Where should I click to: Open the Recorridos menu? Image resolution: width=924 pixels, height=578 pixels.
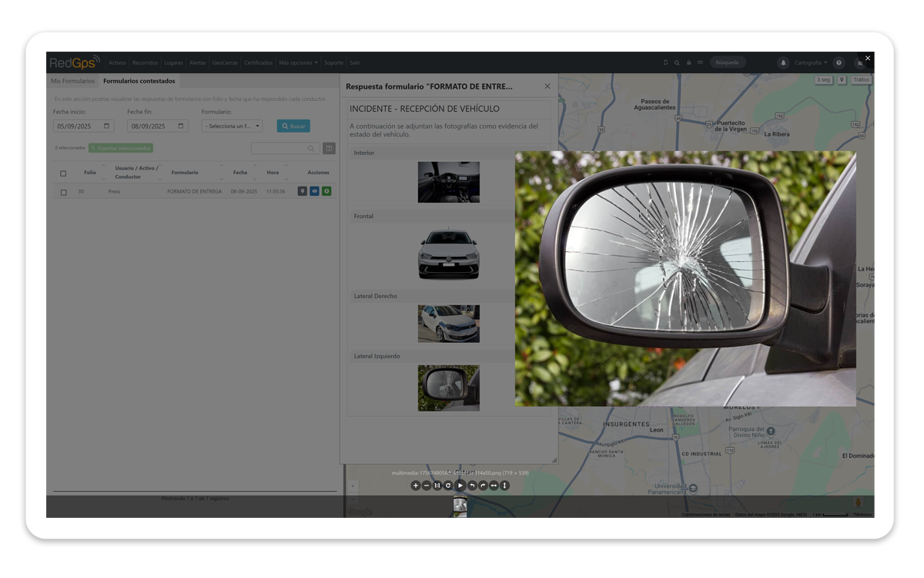[x=145, y=62]
